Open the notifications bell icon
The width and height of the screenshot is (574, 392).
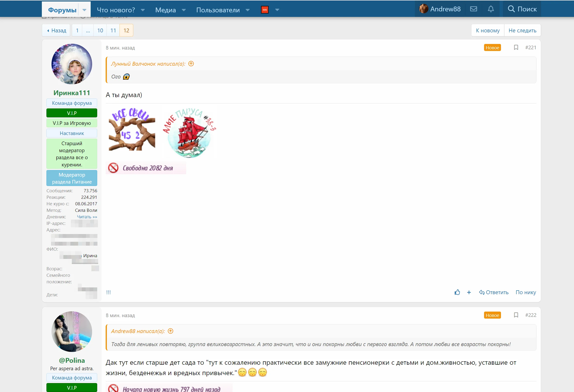click(491, 9)
